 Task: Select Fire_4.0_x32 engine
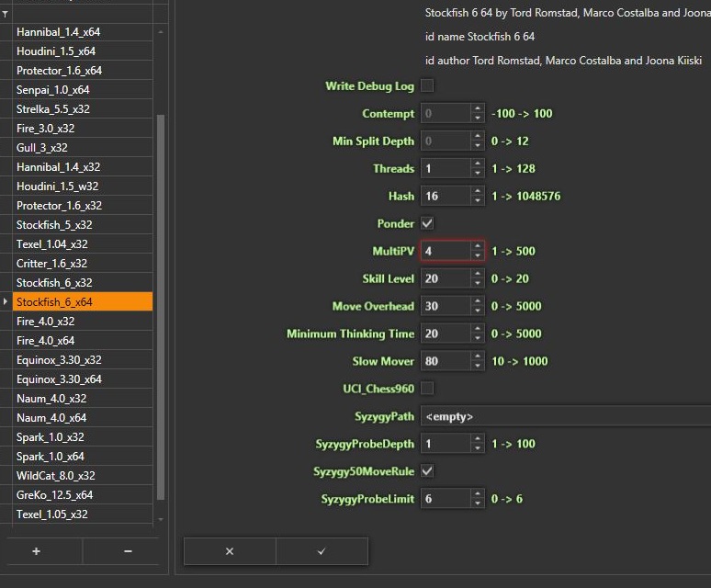pyautogui.click(x=83, y=321)
